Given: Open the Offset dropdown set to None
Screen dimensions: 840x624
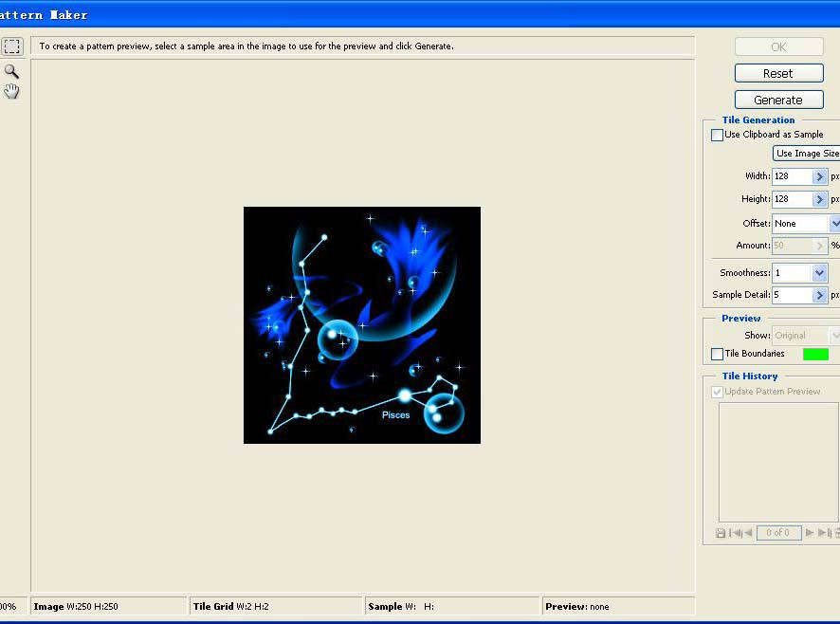Looking at the screenshot, I should [x=834, y=224].
